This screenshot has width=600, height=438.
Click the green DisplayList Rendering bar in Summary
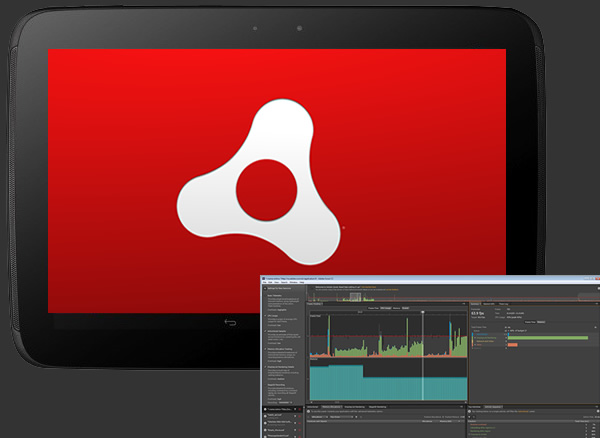(548, 338)
